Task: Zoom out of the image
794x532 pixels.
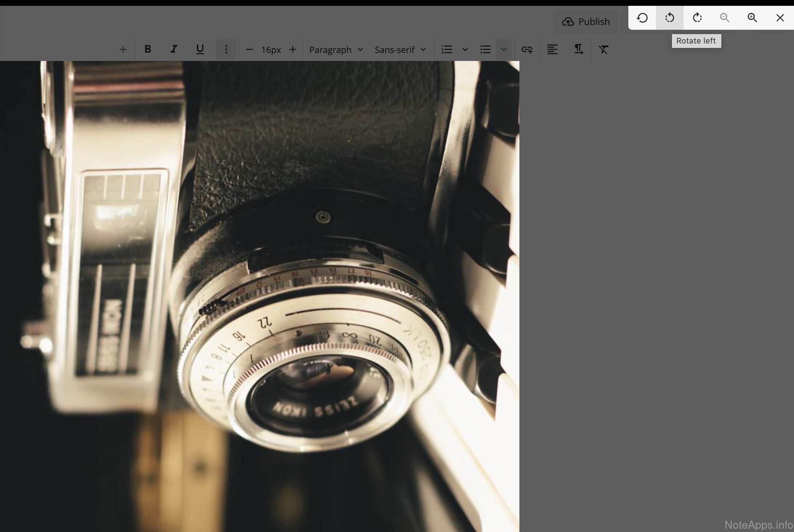Action: click(x=725, y=18)
